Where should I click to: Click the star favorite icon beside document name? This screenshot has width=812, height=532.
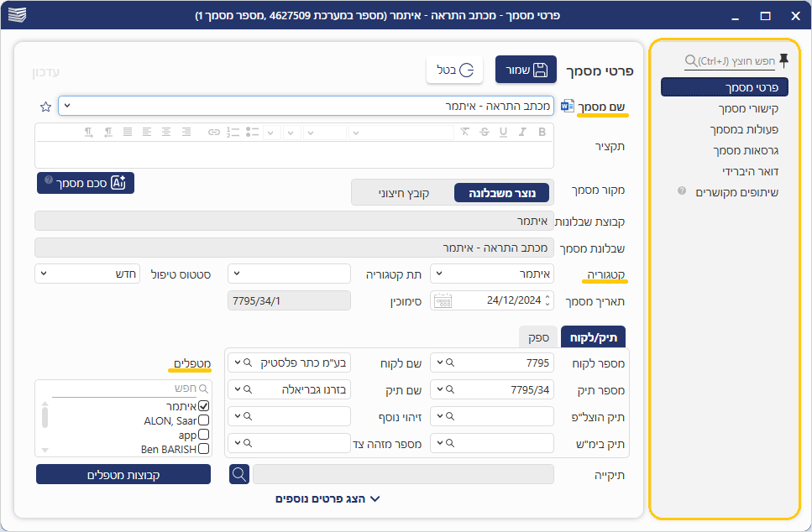click(45, 107)
